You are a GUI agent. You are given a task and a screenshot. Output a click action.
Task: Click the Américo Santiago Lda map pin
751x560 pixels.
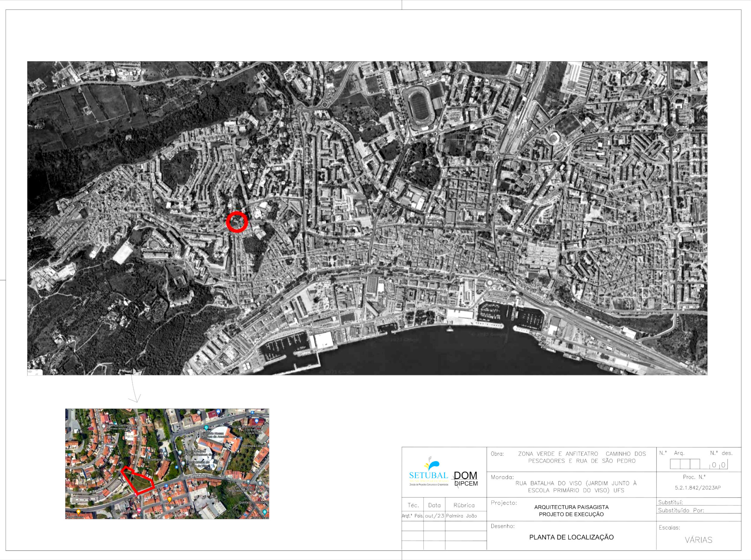pos(104,426)
